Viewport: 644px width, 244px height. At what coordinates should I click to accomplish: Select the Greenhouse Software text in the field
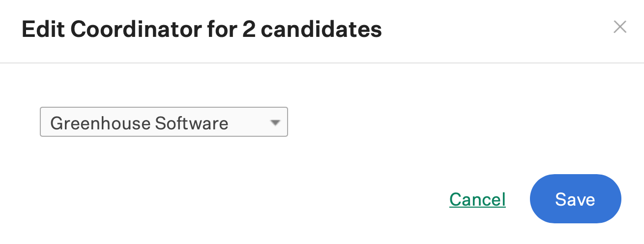139,123
